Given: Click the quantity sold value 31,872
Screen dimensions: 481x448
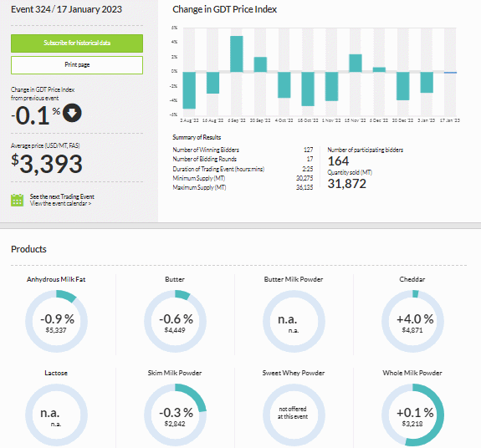Looking at the screenshot, I should click(x=347, y=184).
